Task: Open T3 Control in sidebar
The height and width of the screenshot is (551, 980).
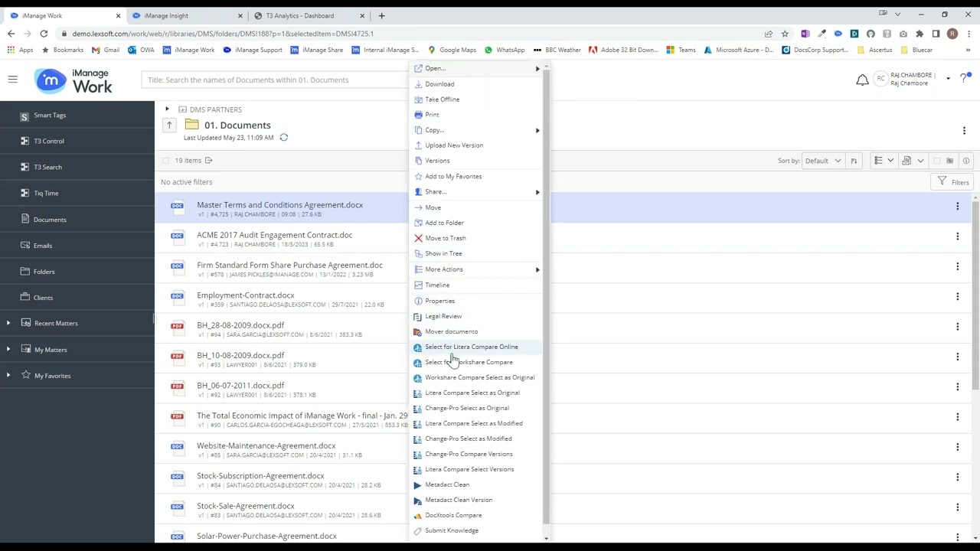Action: point(49,142)
